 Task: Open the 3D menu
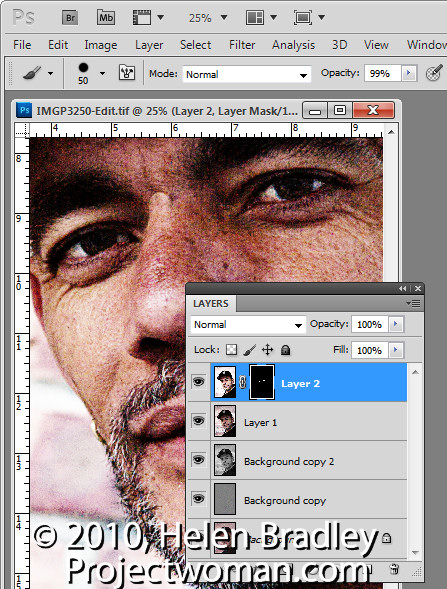tap(339, 45)
